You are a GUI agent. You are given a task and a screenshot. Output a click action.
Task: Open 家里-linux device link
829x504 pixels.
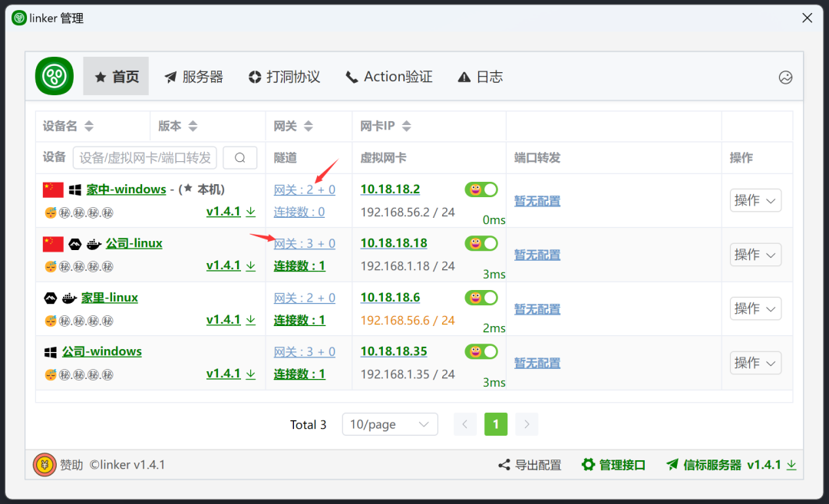tap(110, 298)
